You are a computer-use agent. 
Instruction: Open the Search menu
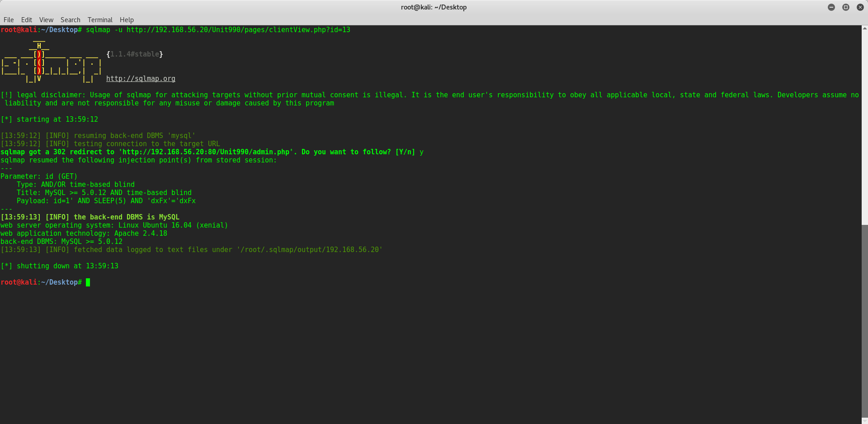[71, 20]
